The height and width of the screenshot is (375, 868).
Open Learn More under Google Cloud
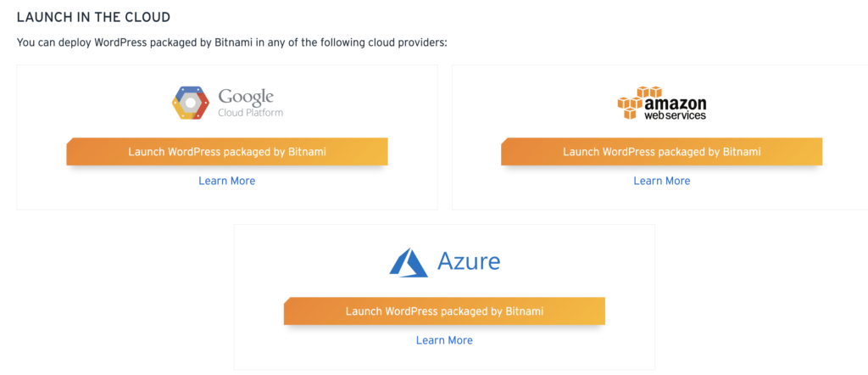(227, 181)
